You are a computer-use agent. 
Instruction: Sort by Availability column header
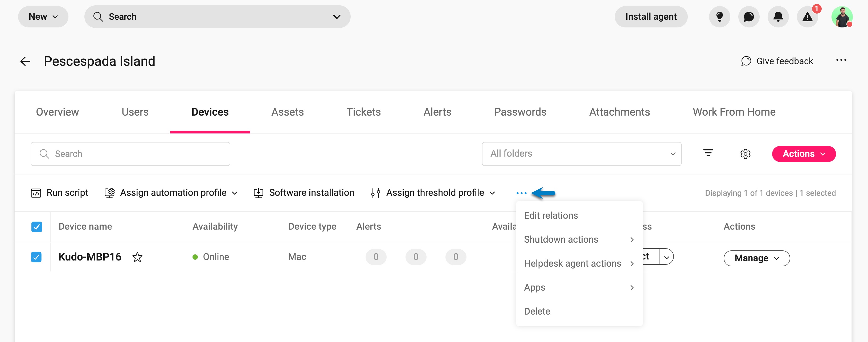pos(215,227)
